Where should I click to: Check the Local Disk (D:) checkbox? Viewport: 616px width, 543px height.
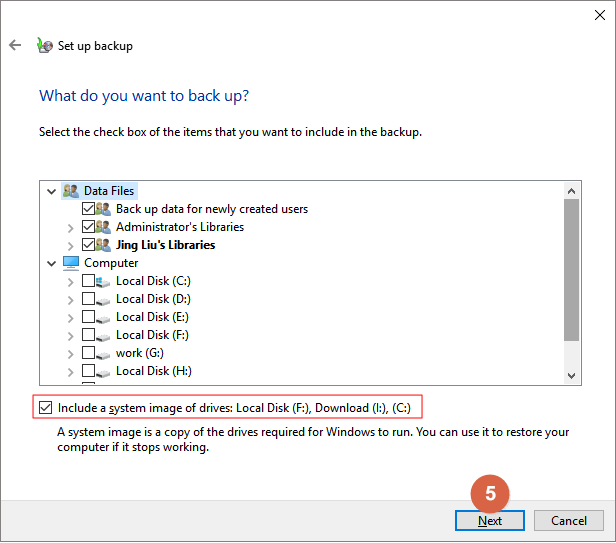[x=88, y=299]
